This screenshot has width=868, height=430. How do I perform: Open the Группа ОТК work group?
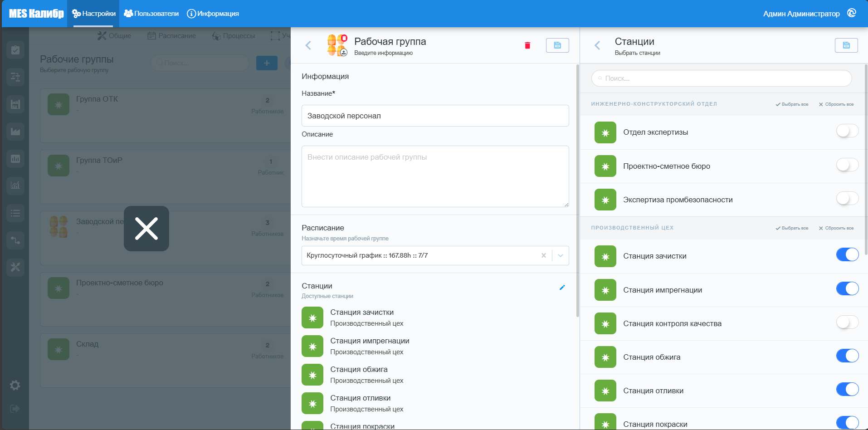[165, 116]
